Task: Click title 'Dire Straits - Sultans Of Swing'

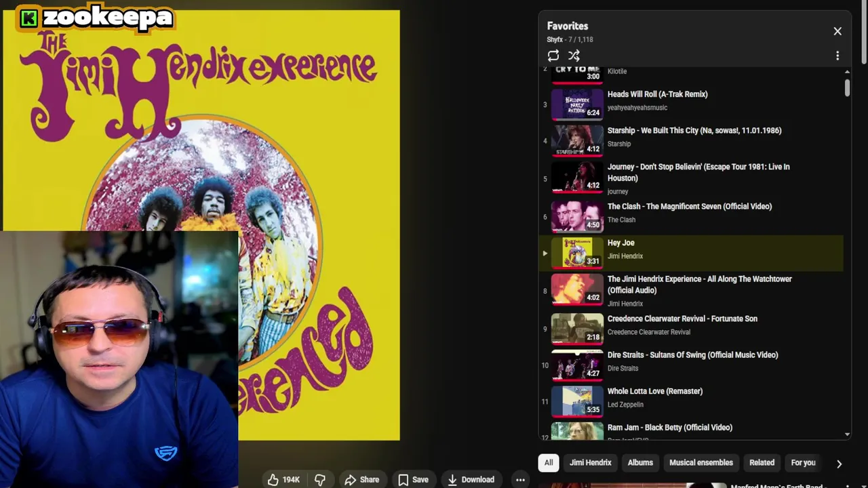Action: [x=692, y=354]
